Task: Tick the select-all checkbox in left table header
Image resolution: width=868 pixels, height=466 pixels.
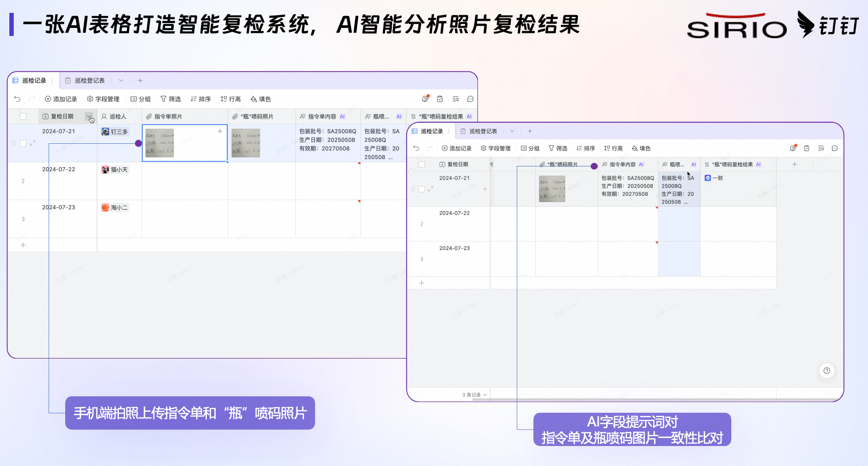Action: pyautogui.click(x=24, y=116)
